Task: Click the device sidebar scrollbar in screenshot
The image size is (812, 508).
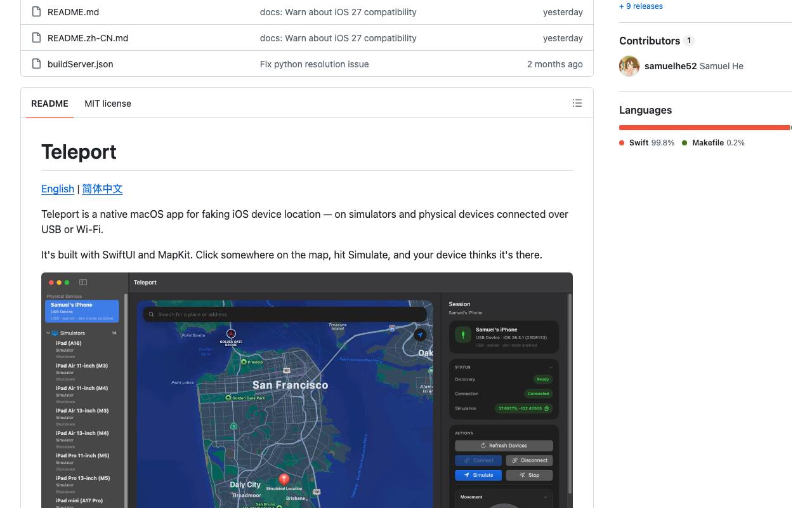Action: (x=126, y=400)
